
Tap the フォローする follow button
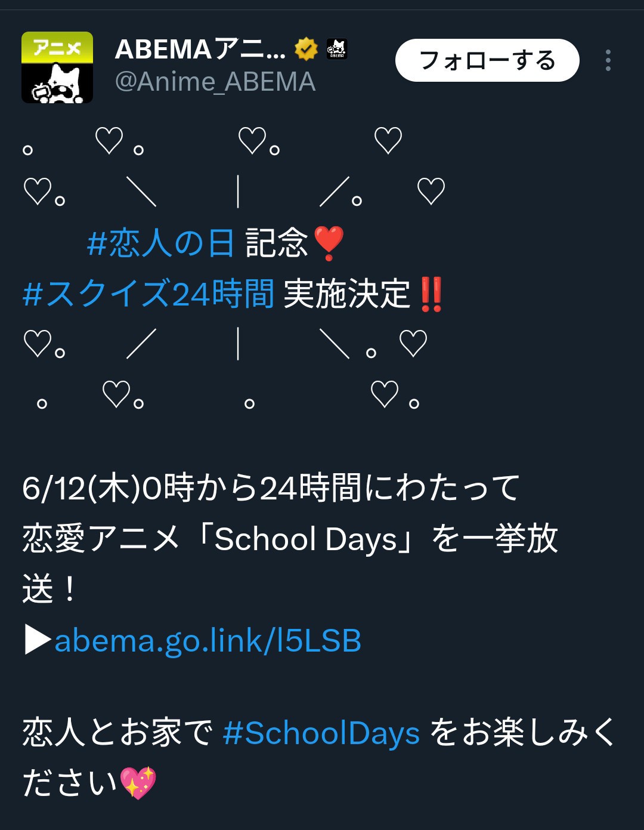click(x=487, y=60)
